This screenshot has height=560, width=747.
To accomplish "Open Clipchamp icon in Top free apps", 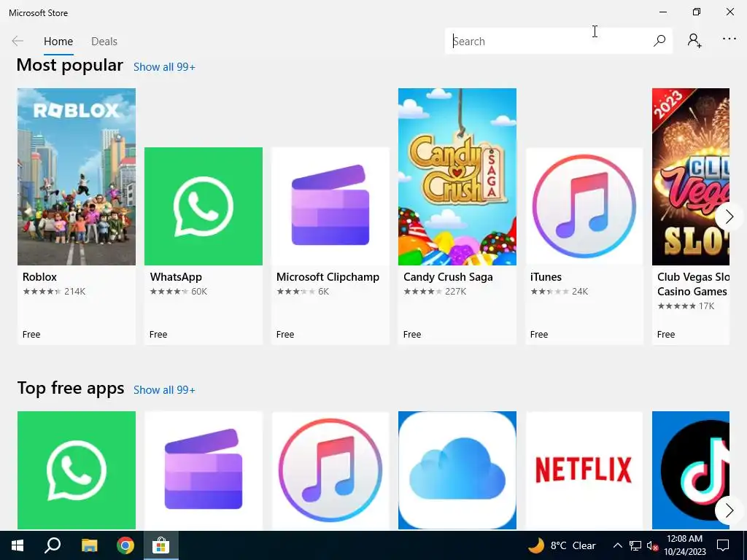I will click(x=204, y=470).
